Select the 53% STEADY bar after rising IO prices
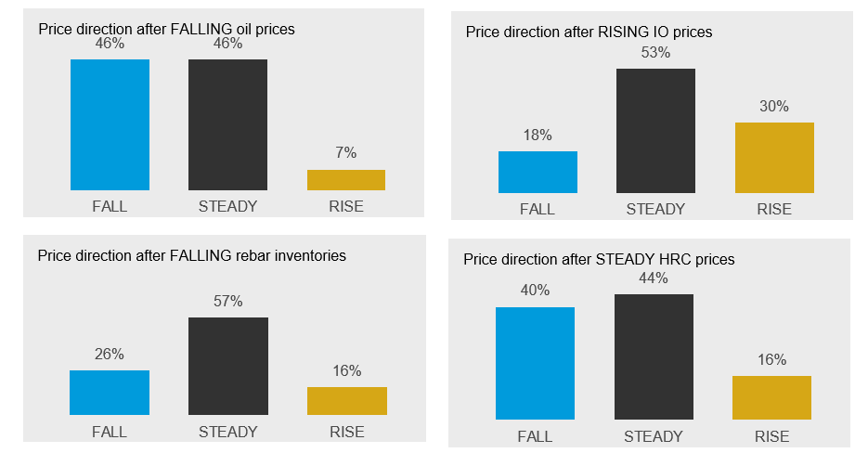 coord(655,131)
